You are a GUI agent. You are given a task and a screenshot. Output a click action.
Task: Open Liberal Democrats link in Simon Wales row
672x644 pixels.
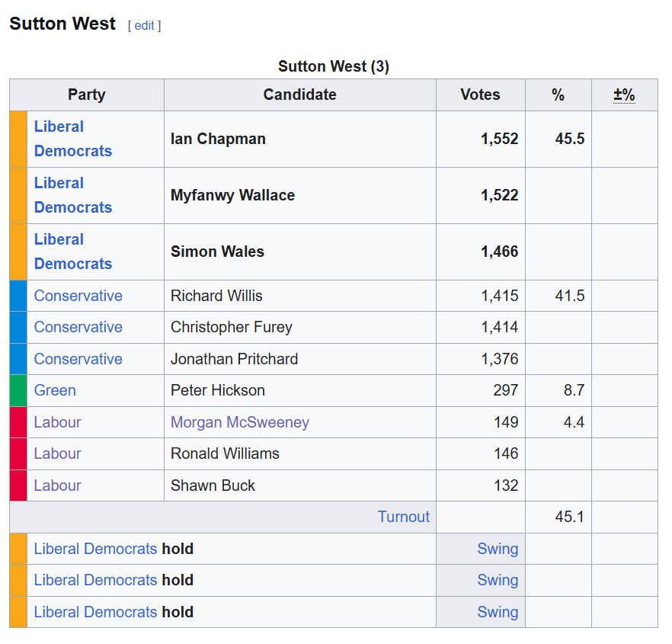coord(73,252)
